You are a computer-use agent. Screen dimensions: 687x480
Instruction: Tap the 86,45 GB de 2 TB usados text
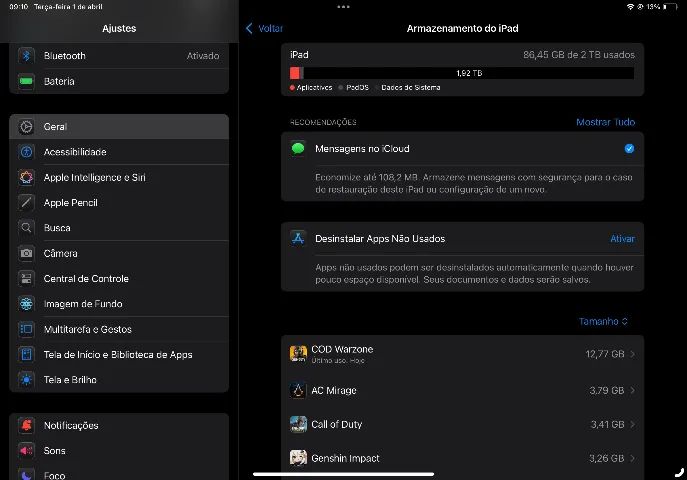click(x=579, y=55)
